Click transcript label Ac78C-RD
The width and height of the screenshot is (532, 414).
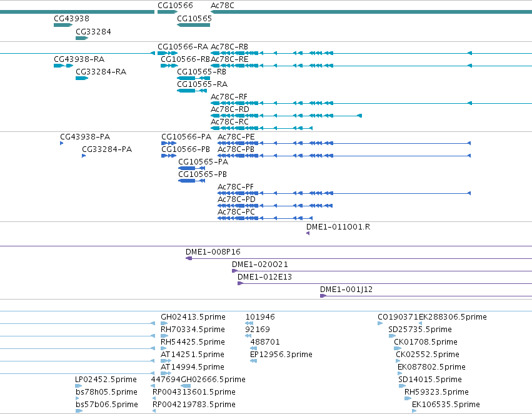(230, 109)
